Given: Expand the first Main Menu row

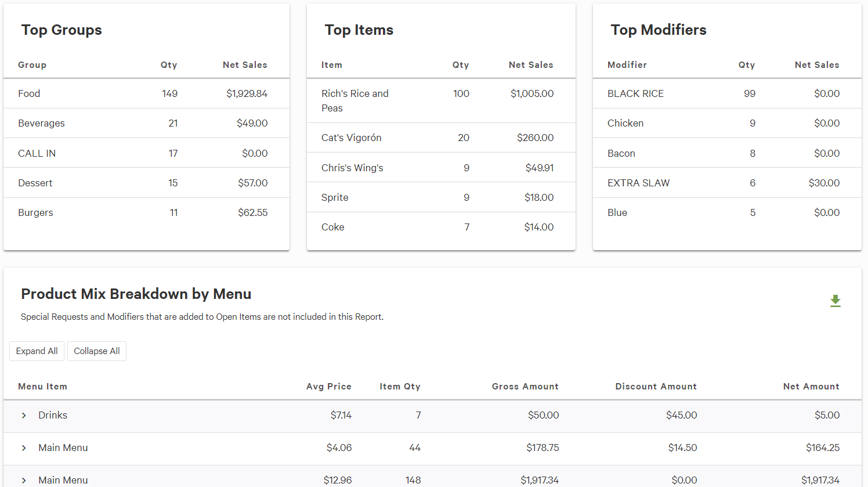Looking at the screenshot, I should coord(23,448).
